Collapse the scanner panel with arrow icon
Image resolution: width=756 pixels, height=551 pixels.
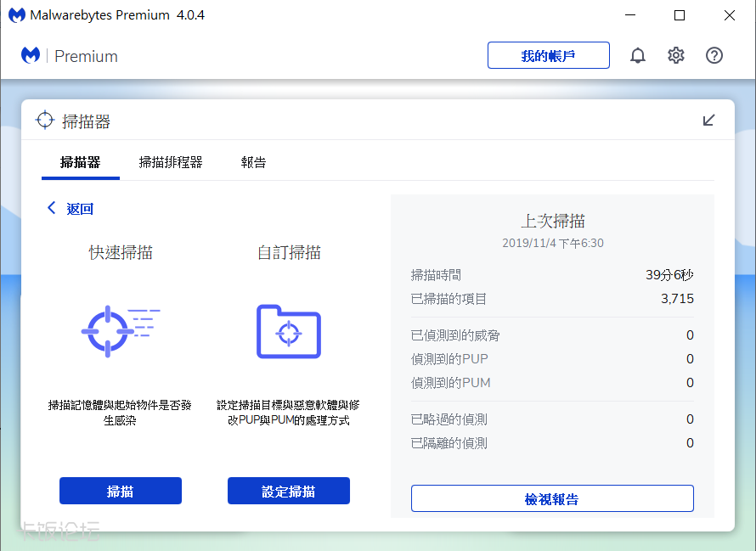pyautogui.click(x=709, y=121)
